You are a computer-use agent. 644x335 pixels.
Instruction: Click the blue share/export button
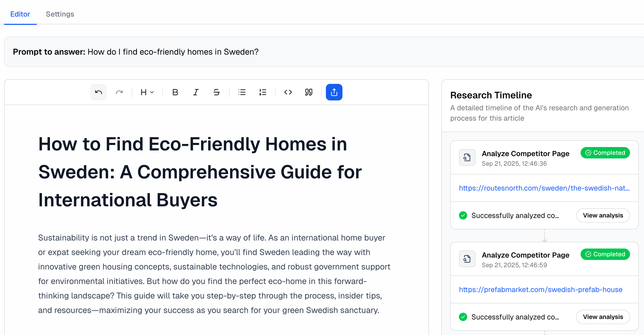coord(334,92)
